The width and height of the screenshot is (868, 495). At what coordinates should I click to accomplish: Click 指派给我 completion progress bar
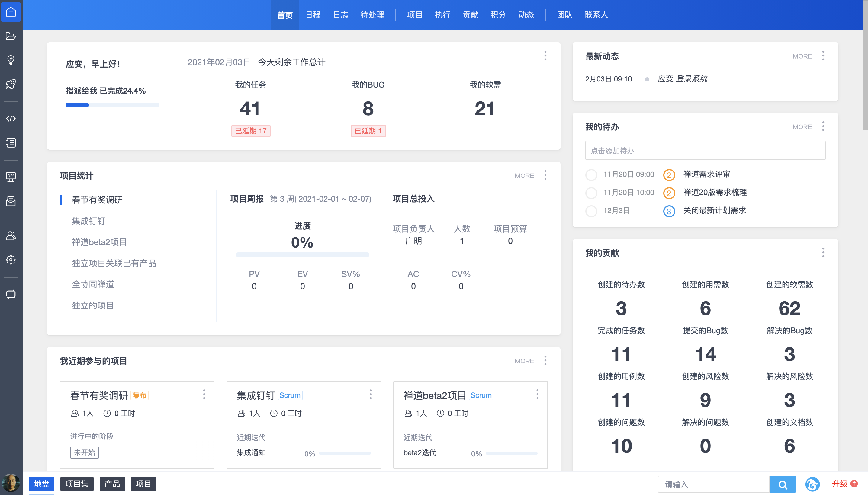pyautogui.click(x=112, y=105)
